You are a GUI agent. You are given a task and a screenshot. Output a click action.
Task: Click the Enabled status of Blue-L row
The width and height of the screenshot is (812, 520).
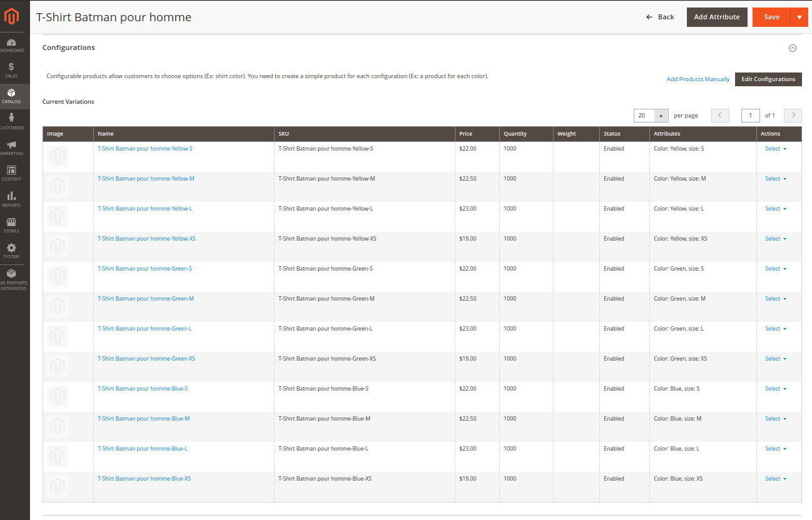click(x=614, y=449)
